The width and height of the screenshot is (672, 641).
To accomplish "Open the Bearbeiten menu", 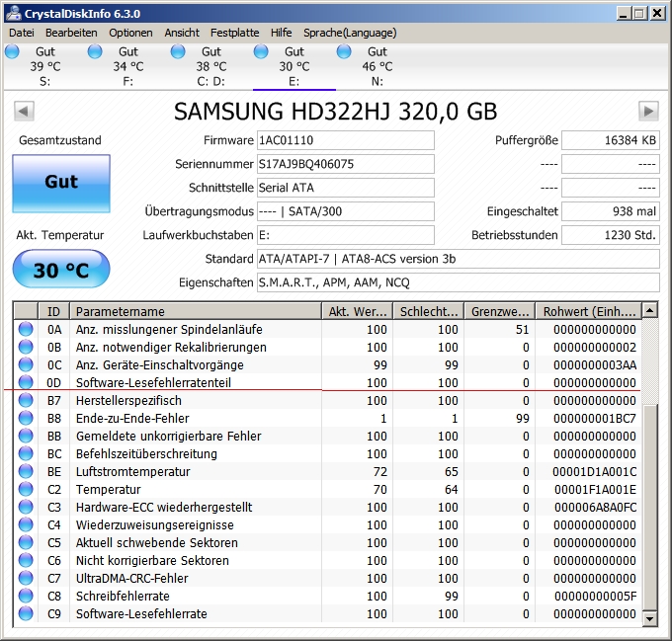I will point(71,33).
